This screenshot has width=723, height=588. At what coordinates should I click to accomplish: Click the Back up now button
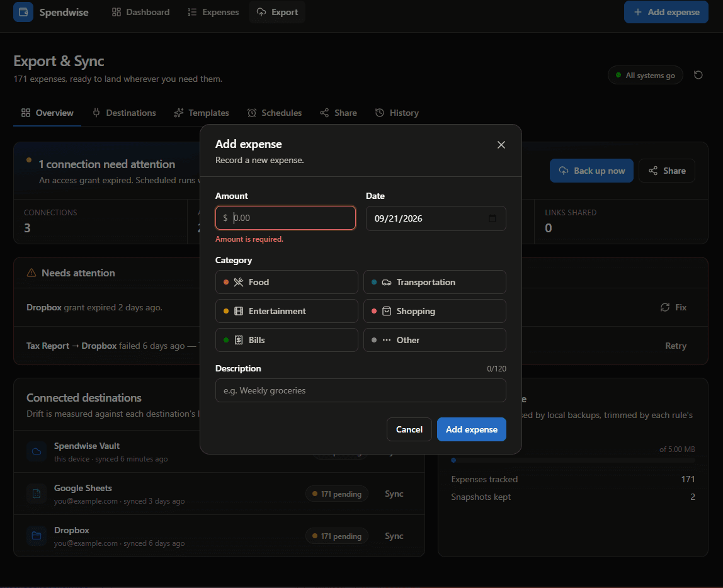point(591,171)
